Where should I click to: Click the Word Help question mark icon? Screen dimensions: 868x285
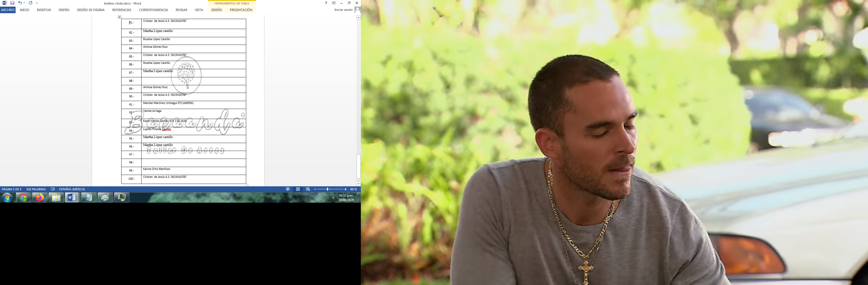click(x=326, y=3)
